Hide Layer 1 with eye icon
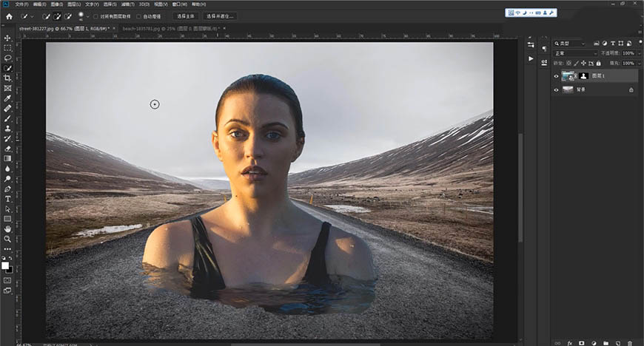Viewport: 644px width, 346px height. point(557,76)
